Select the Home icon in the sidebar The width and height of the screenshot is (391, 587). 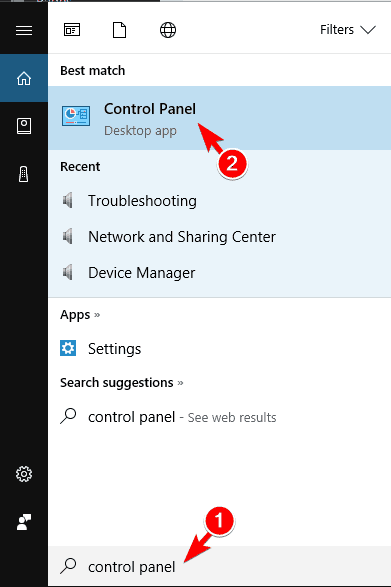point(24,78)
